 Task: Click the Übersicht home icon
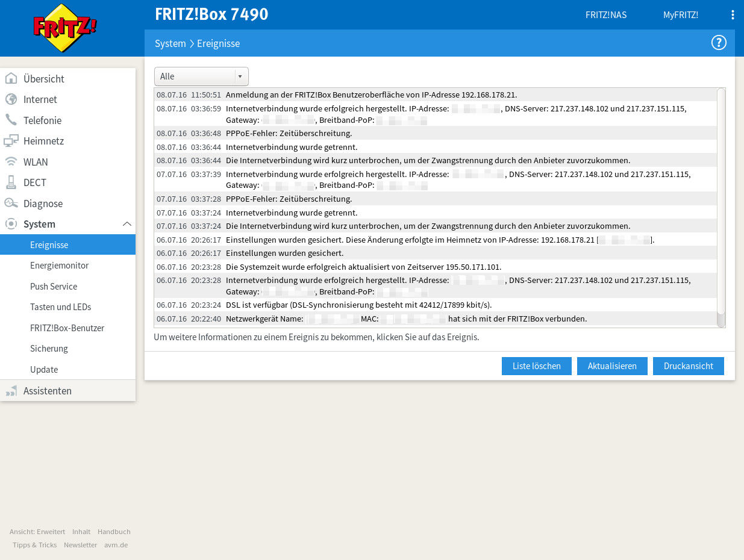pos(11,79)
